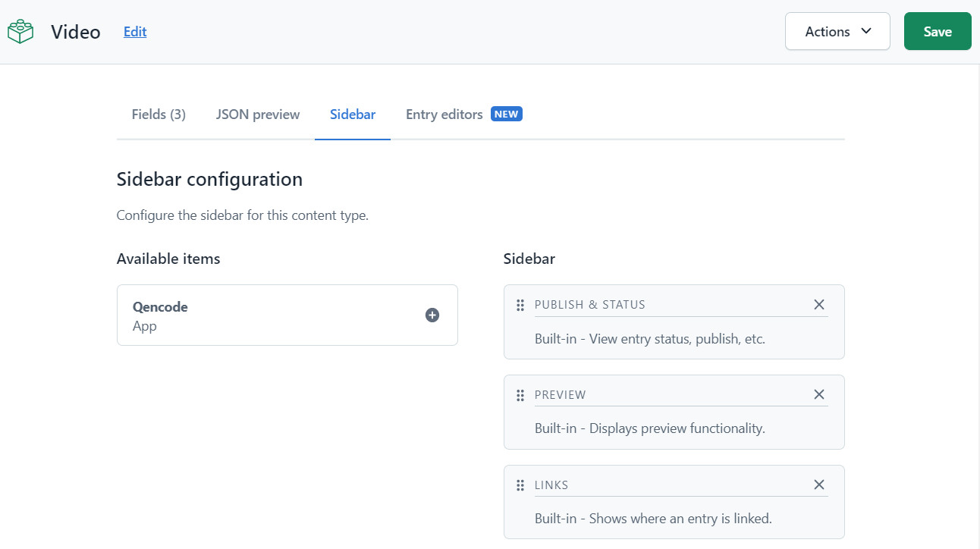Click the Actions chevron arrow
The image size is (980, 549).
[866, 31]
